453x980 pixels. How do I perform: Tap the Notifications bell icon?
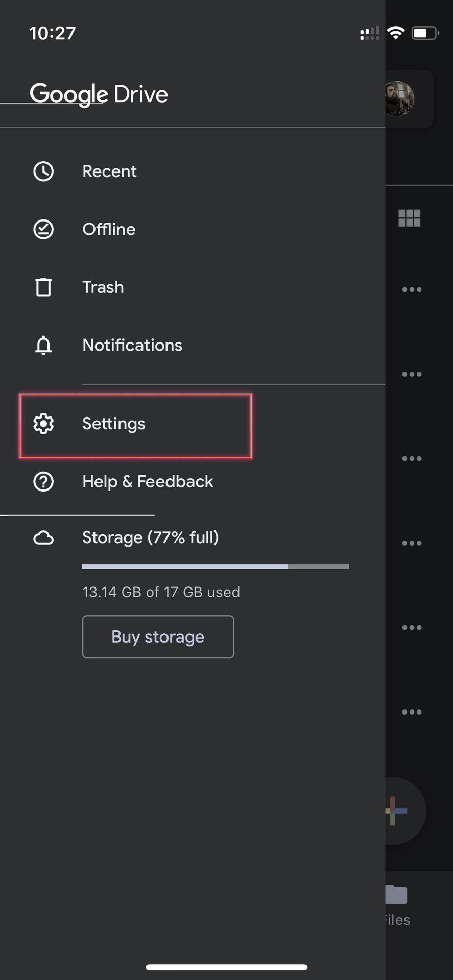click(x=43, y=346)
